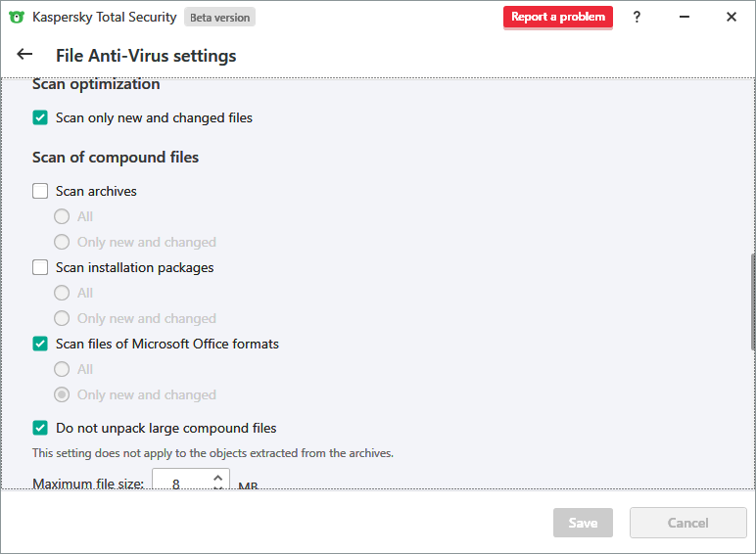
Task: Uncheck Scan only new and changed files
Action: pyautogui.click(x=40, y=118)
